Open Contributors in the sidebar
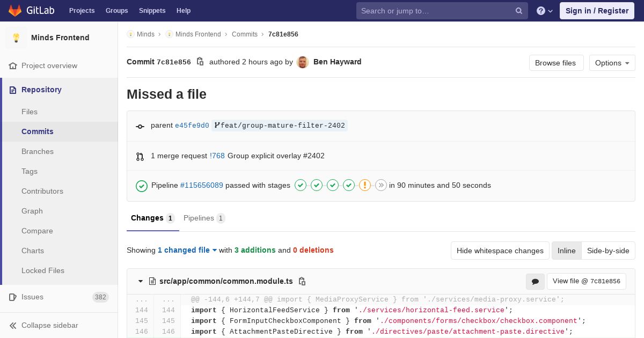This screenshot has height=338, width=644. pos(59,191)
